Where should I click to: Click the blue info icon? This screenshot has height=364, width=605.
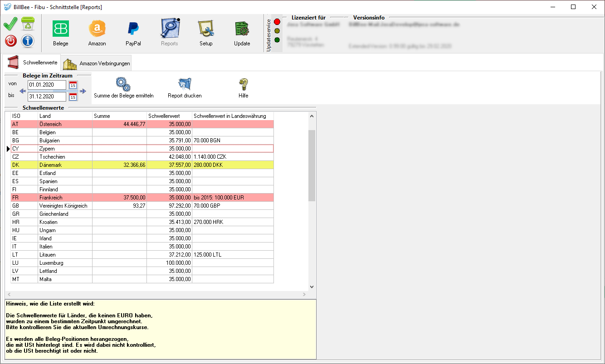(28, 41)
